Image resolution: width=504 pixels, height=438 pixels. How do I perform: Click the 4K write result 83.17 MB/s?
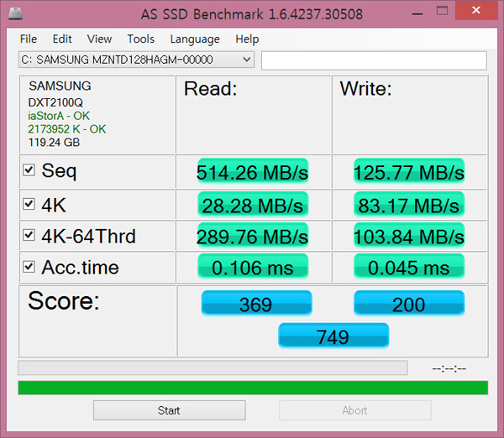pyautogui.click(x=409, y=205)
